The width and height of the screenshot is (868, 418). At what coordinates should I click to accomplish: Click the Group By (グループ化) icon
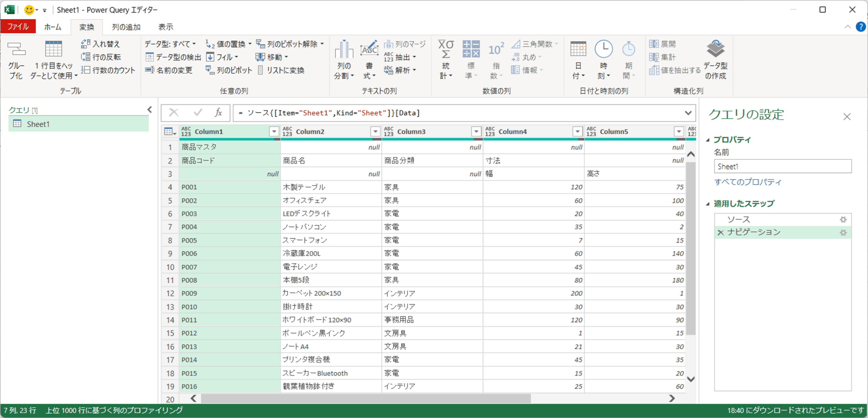[x=16, y=49]
